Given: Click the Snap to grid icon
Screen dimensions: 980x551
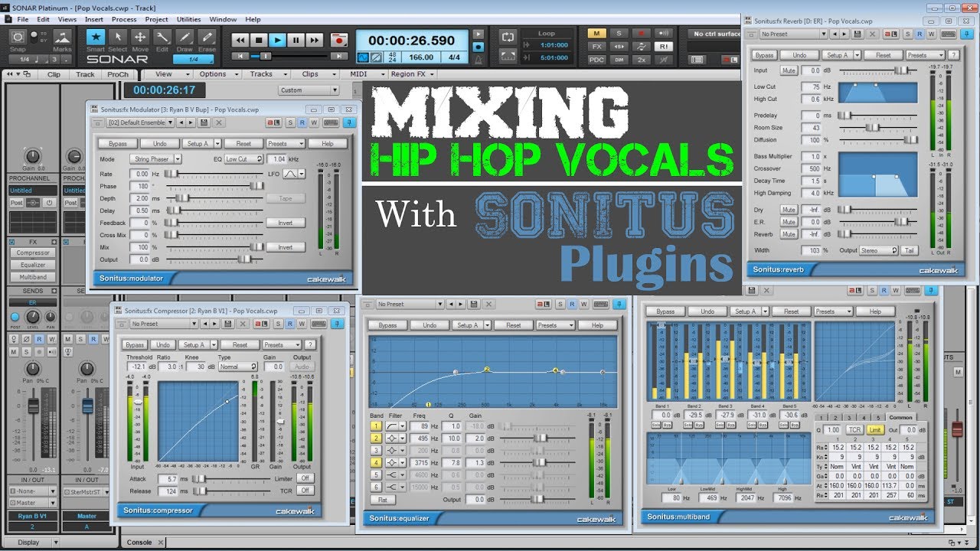Looking at the screenshot, I should [x=18, y=37].
